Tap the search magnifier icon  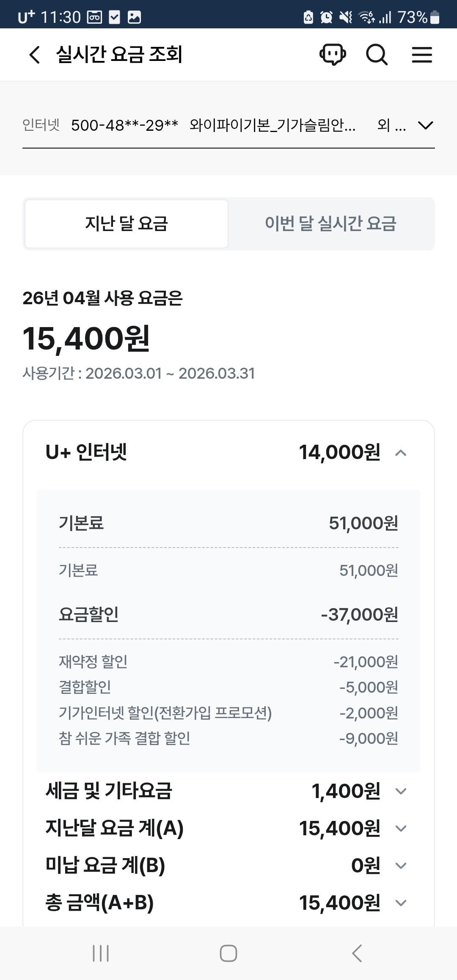377,55
